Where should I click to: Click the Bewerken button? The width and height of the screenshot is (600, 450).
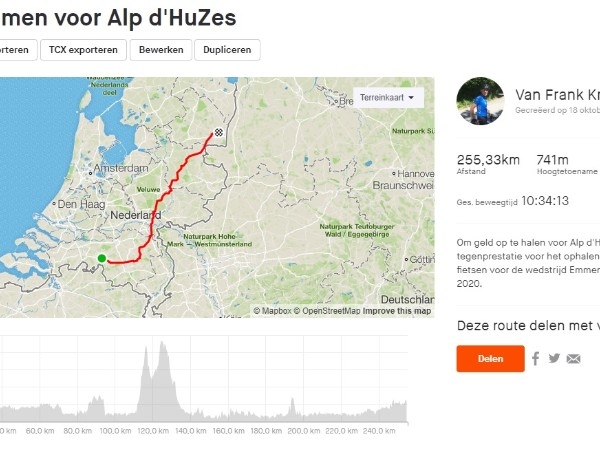pos(161,50)
